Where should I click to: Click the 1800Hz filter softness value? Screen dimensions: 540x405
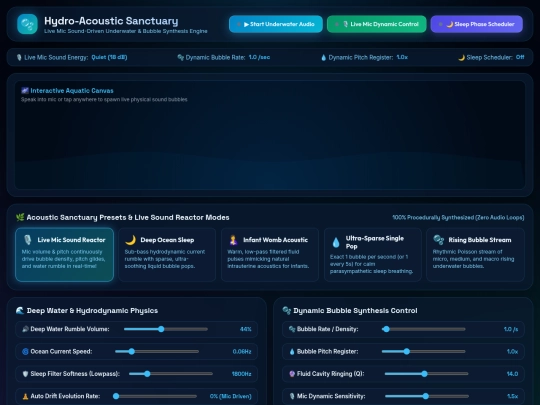point(241,374)
